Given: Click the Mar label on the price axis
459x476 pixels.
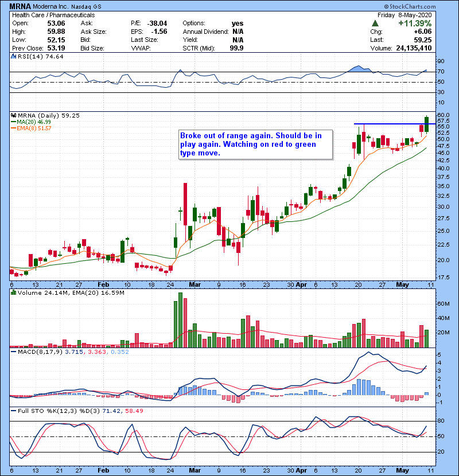Looking at the screenshot, I should [x=195, y=285].
